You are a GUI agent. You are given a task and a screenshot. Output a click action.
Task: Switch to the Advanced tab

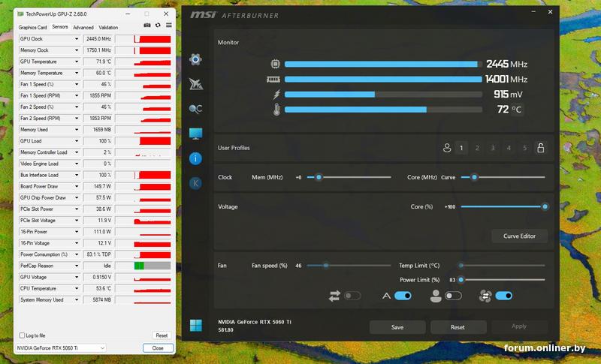click(83, 28)
